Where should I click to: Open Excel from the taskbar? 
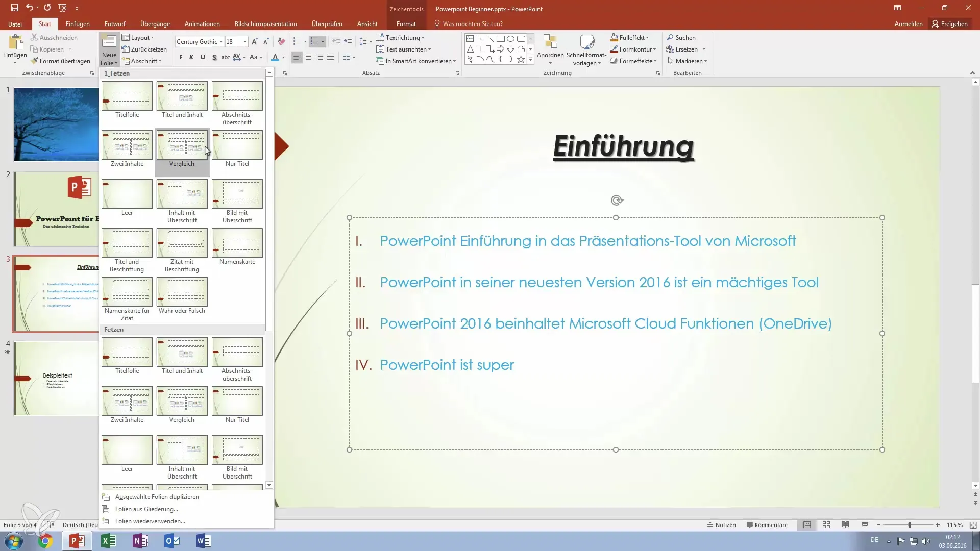[109, 541]
